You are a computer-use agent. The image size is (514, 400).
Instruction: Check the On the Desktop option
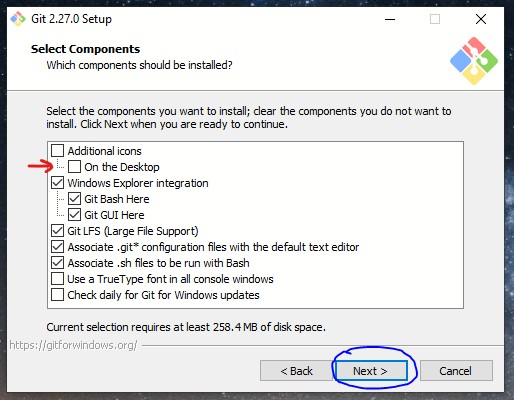(74, 167)
